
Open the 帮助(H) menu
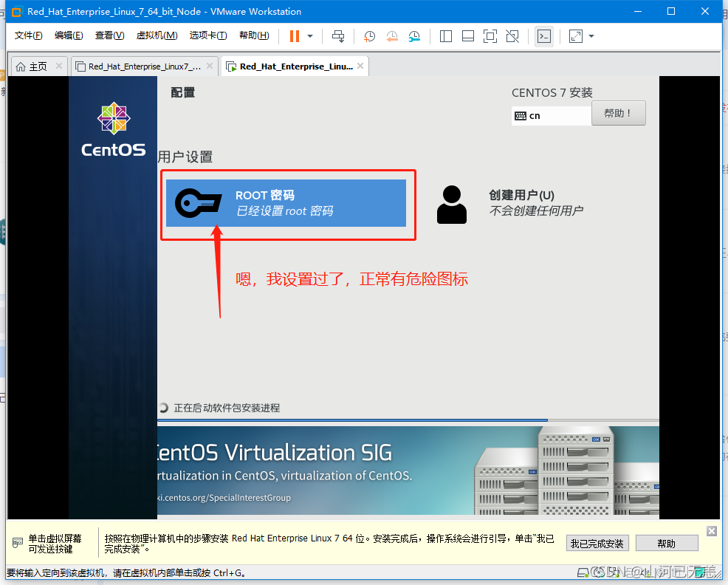pos(254,35)
